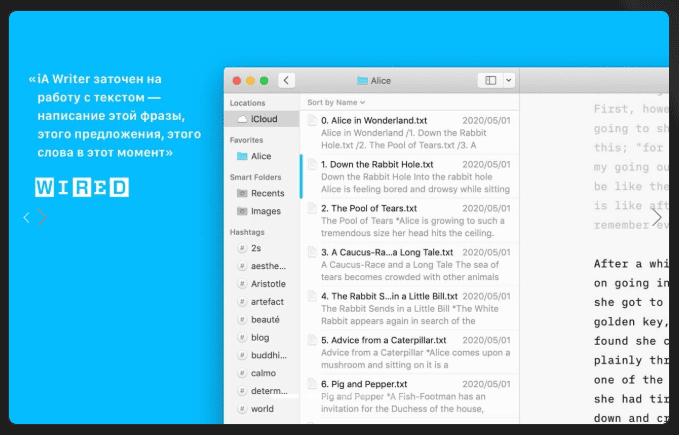Open 3. A Caucus-Ra...a Long Tale.txt
Screen dimensions: 679x435
click(x=410, y=264)
